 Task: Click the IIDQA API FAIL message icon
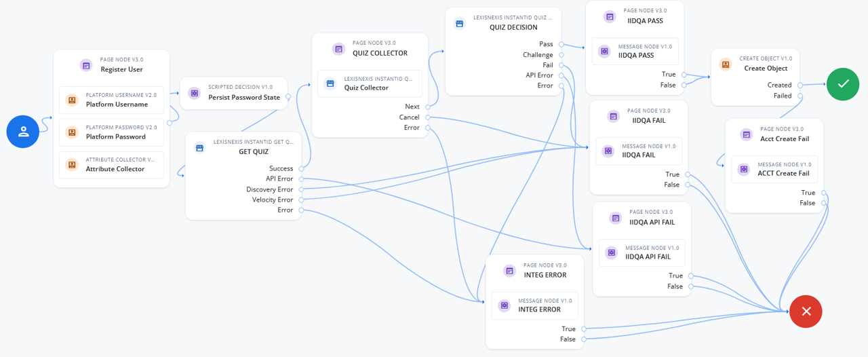(x=611, y=252)
